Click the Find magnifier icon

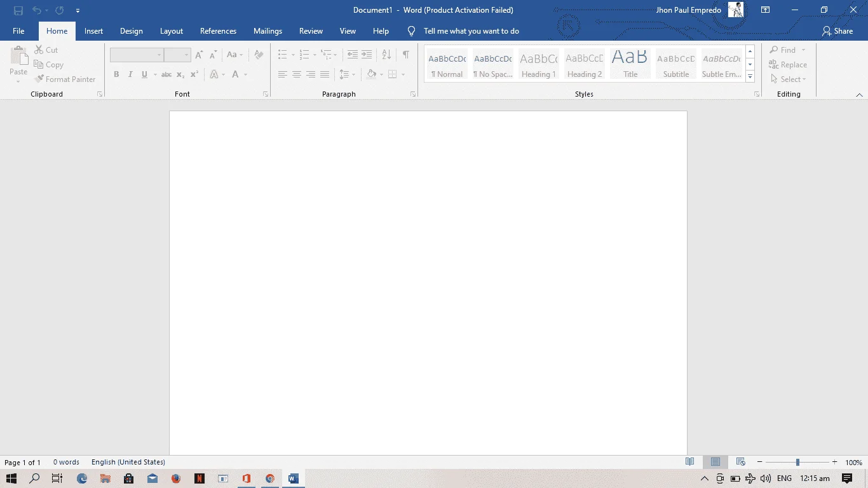point(774,50)
